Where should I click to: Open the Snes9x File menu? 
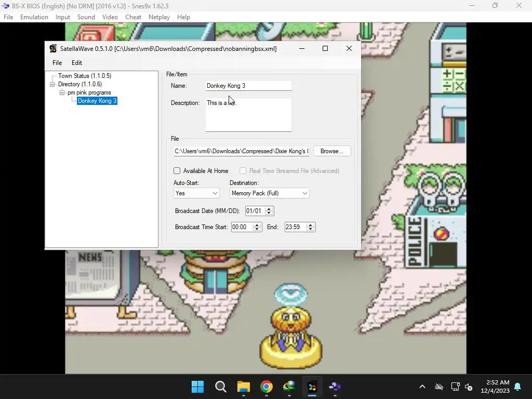point(8,17)
